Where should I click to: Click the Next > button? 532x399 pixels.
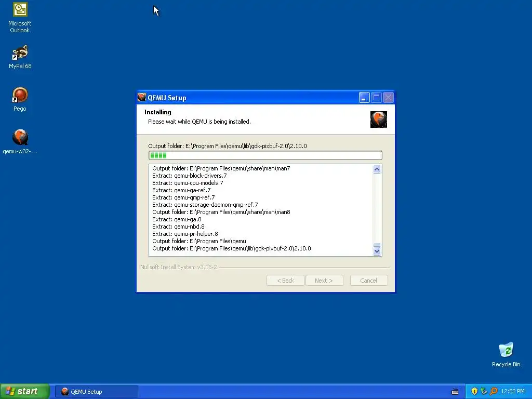tap(324, 280)
